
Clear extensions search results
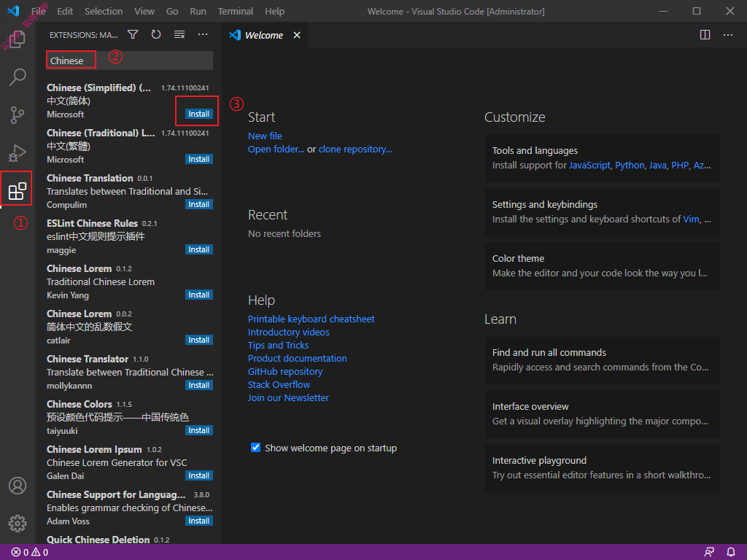tap(179, 35)
